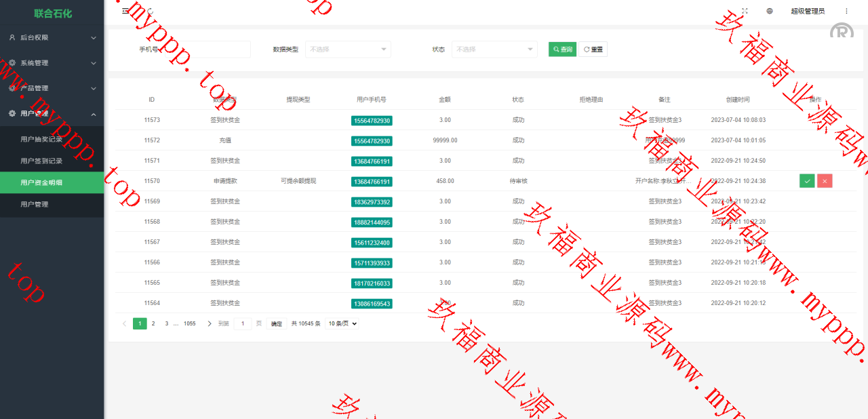Open the 数据类型 dropdown
Image resolution: width=868 pixels, height=419 pixels.
pos(348,49)
